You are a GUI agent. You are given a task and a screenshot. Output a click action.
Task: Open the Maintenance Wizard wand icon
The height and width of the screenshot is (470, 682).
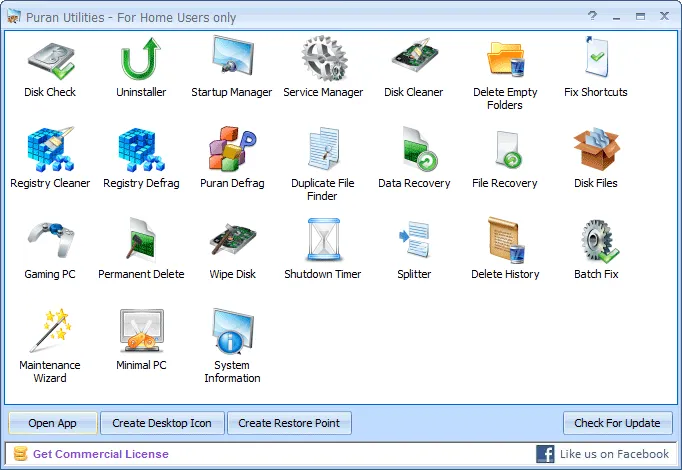tap(51, 330)
